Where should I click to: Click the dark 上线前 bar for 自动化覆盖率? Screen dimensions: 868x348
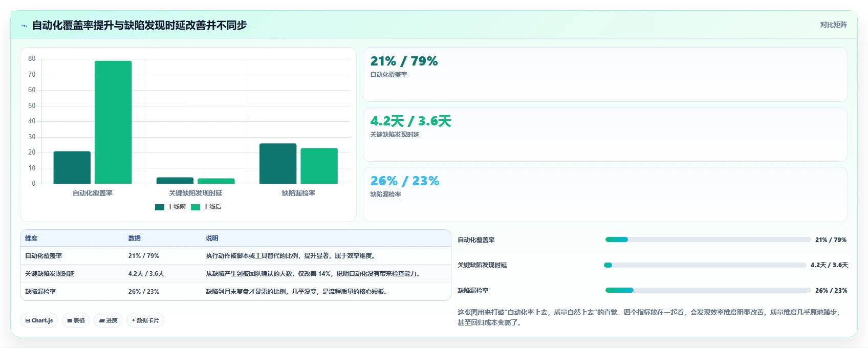(x=72, y=167)
